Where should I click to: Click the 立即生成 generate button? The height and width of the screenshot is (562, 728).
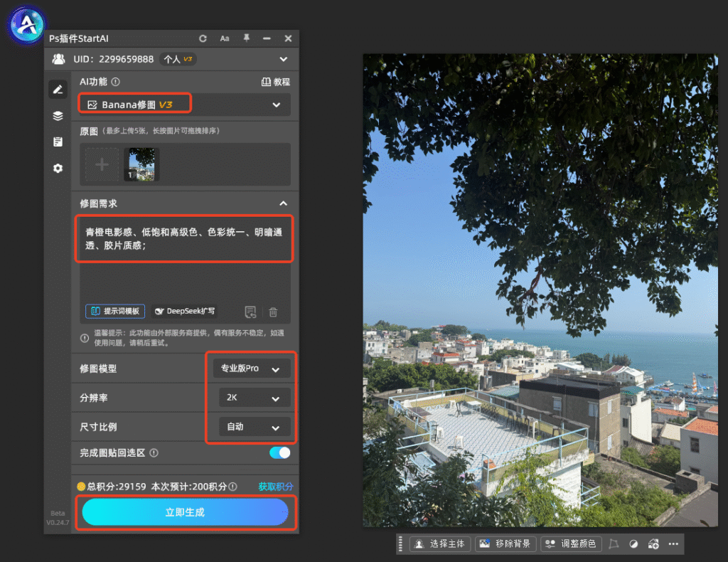point(185,512)
